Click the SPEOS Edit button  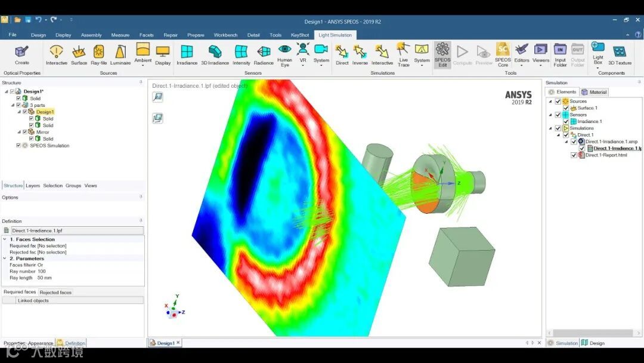pos(442,55)
